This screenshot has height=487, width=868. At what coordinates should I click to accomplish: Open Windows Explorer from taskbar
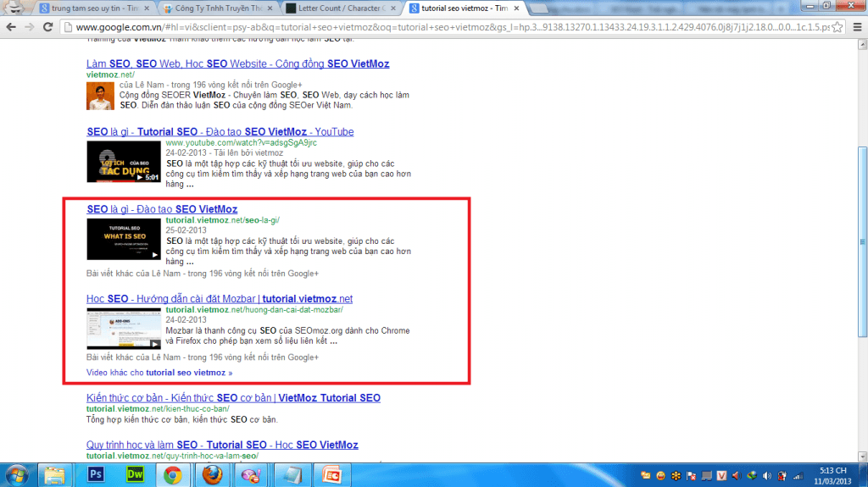tap(54, 475)
